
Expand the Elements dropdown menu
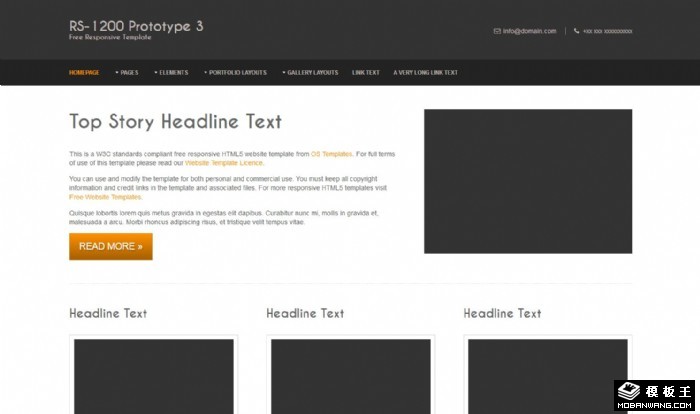tap(171, 73)
